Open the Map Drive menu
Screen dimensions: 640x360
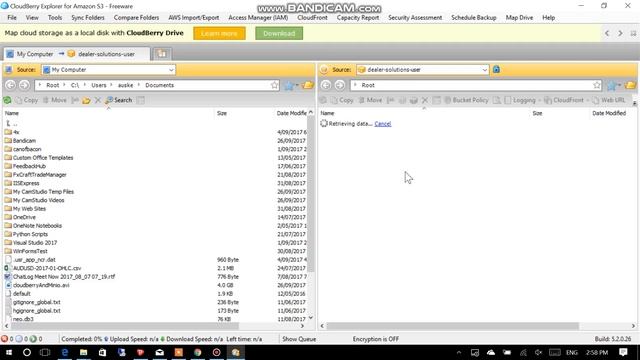tap(519, 18)
